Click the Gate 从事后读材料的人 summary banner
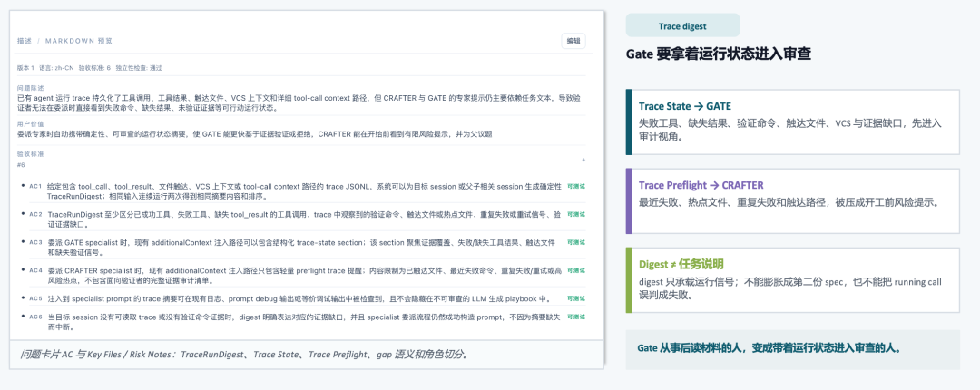Viewport: 980px width, 390px height. [x=792, y=349]
